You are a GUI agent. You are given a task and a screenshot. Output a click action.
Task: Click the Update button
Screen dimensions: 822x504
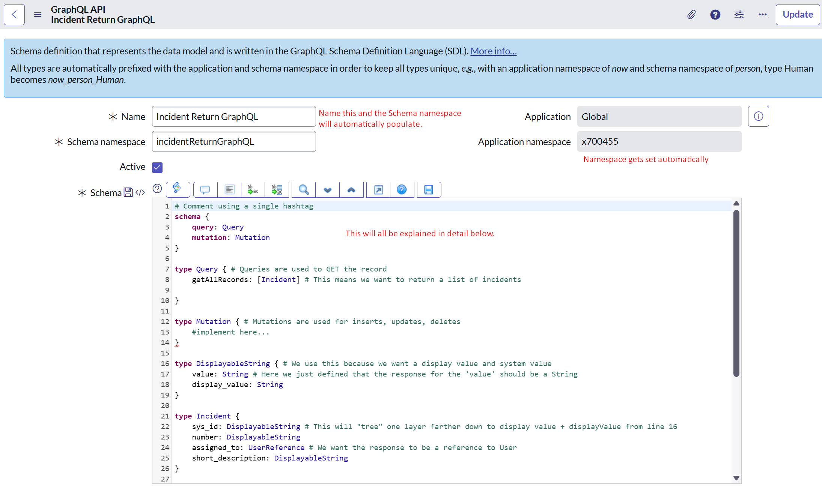click(798, 15)
